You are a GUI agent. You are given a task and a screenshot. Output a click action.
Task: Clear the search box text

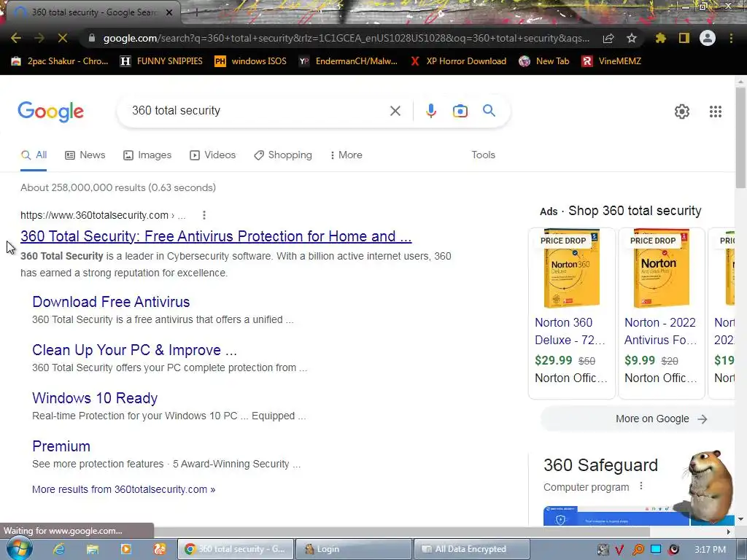coord(395,111)
